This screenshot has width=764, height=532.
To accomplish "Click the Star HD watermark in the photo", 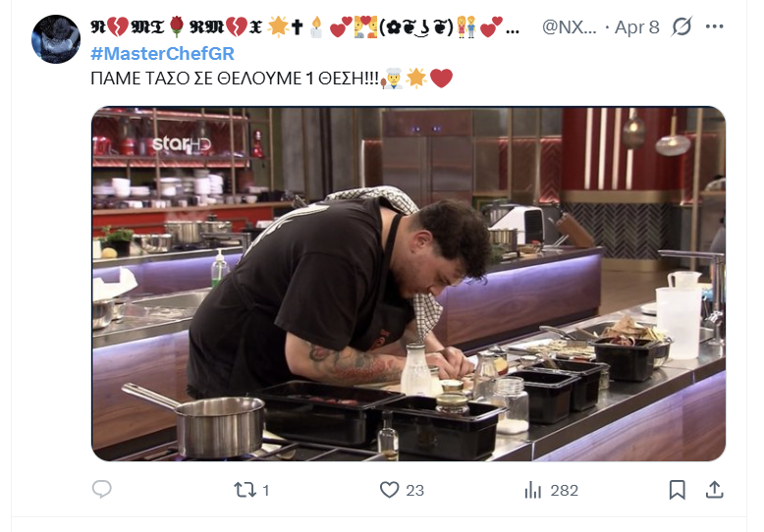I will (x=184, y=144).
